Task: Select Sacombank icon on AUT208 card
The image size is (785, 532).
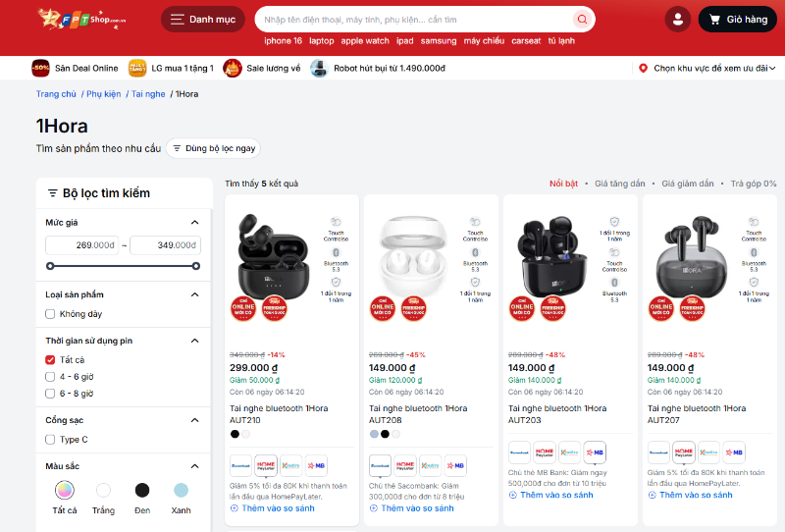Action: tap(380, 465)
